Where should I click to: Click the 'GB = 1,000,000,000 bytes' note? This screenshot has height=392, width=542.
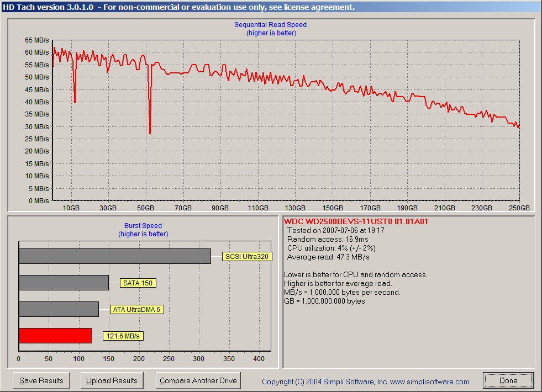[325, 301]
